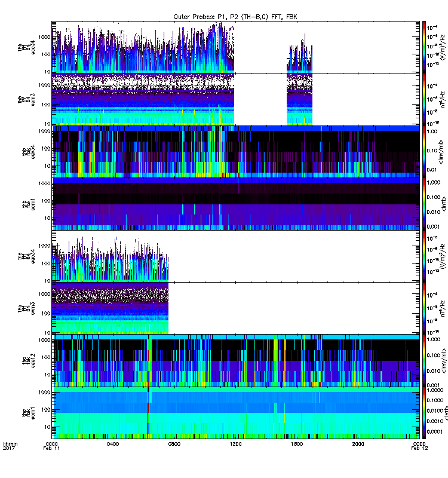Click the color bar beside the thc fbk scm1 panel
The image size is (448, 478).
point(424,413)
